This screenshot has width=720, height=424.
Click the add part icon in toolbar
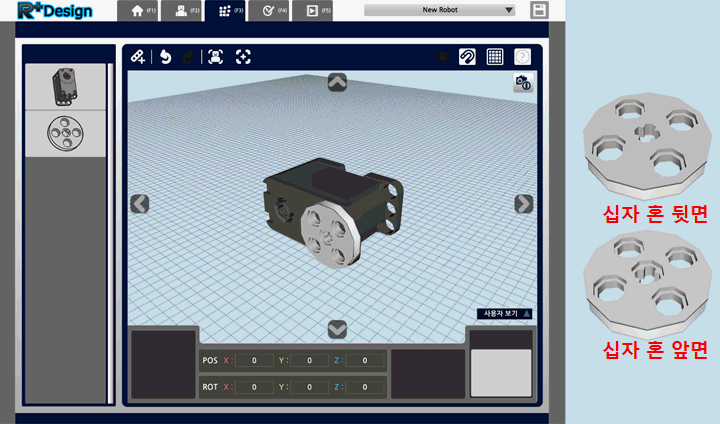pyautogui.click(x=138, y=57)
